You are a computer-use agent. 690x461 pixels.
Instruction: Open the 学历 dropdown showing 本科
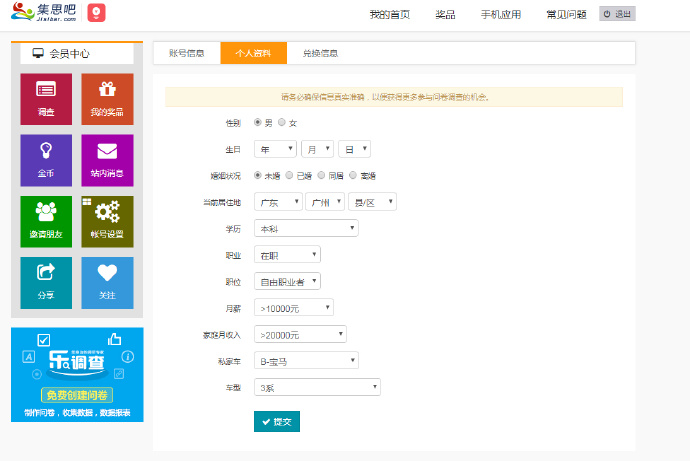(x=306, y=228)
